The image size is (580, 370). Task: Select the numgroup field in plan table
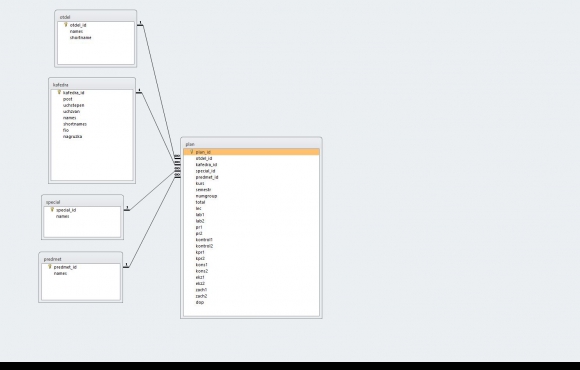206,196
